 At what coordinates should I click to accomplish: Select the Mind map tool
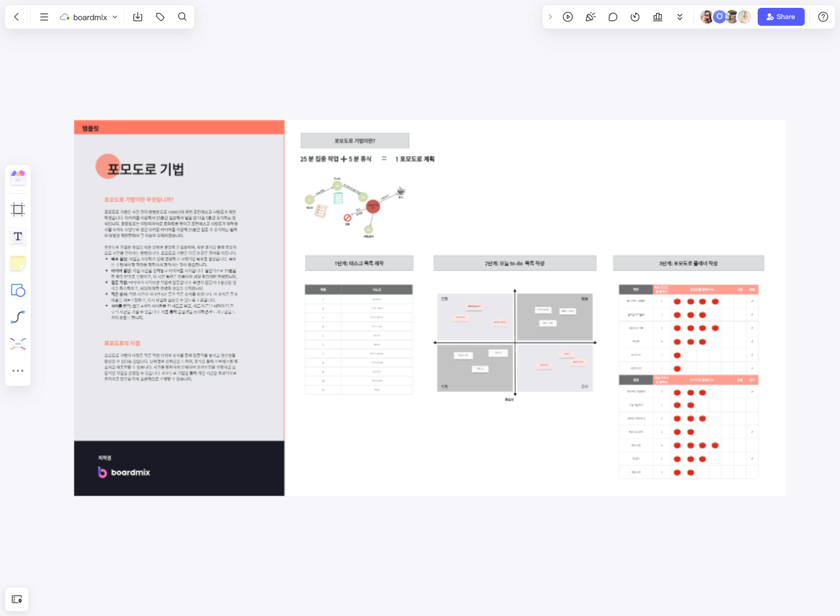coord(18,344)
